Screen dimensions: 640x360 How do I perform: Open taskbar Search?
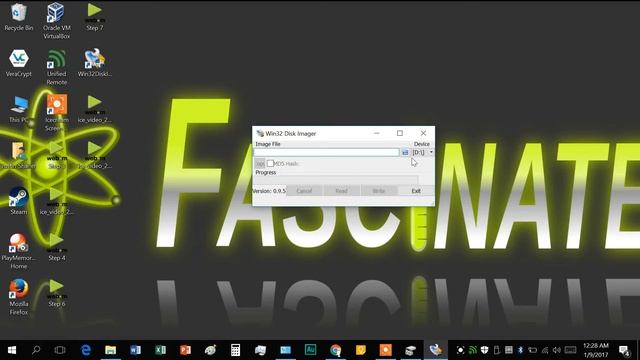(x=36, y=350)
